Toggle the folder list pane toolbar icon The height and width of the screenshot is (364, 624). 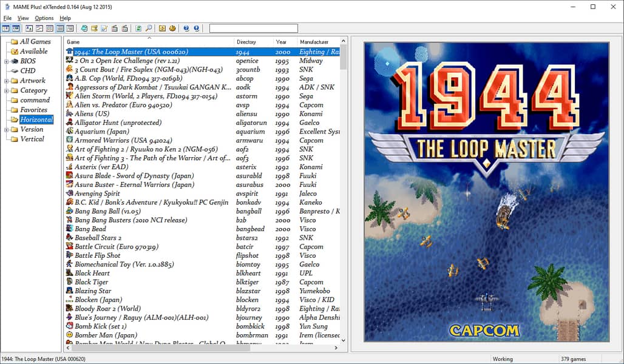[5, 29]
